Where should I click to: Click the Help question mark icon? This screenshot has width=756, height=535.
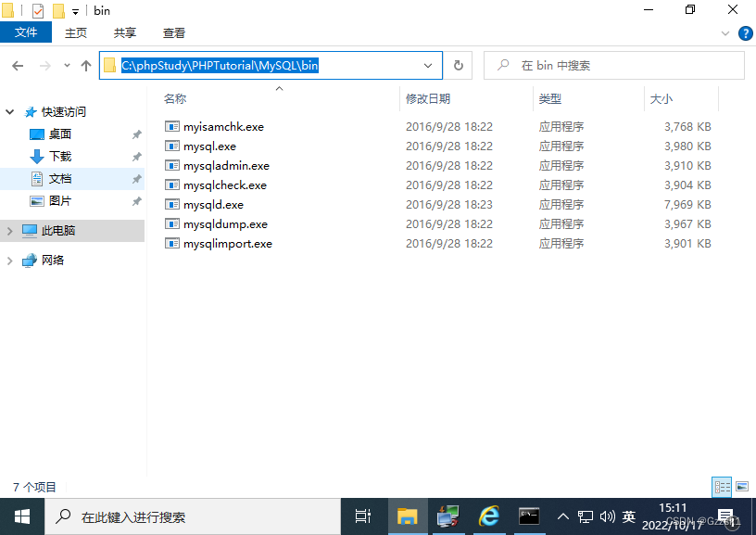pyautogui.click(x=746, y=33)
